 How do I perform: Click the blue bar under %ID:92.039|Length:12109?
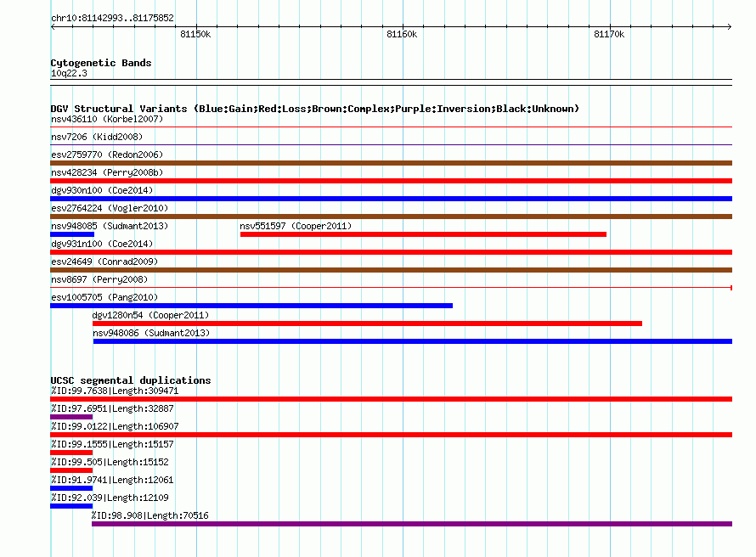(71, 506)
